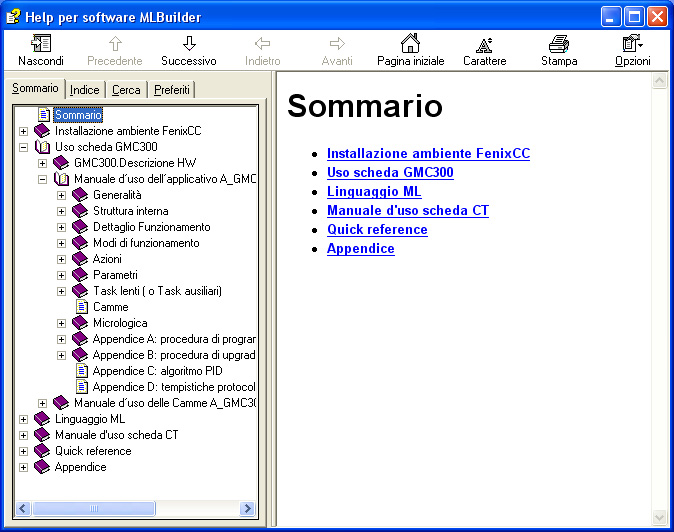The image size is (674, 532).
Task: Select Appendice B: procedura di upgrad item
Action: tap(174, 355)
